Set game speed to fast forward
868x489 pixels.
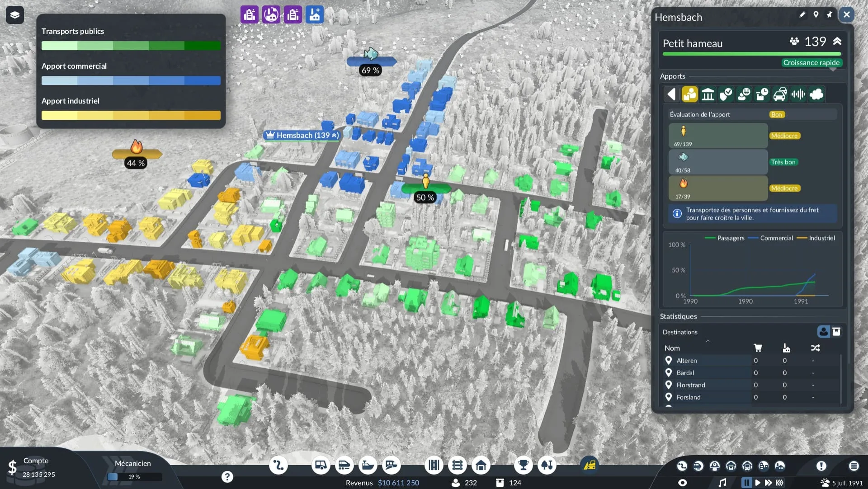click(768, 483)
